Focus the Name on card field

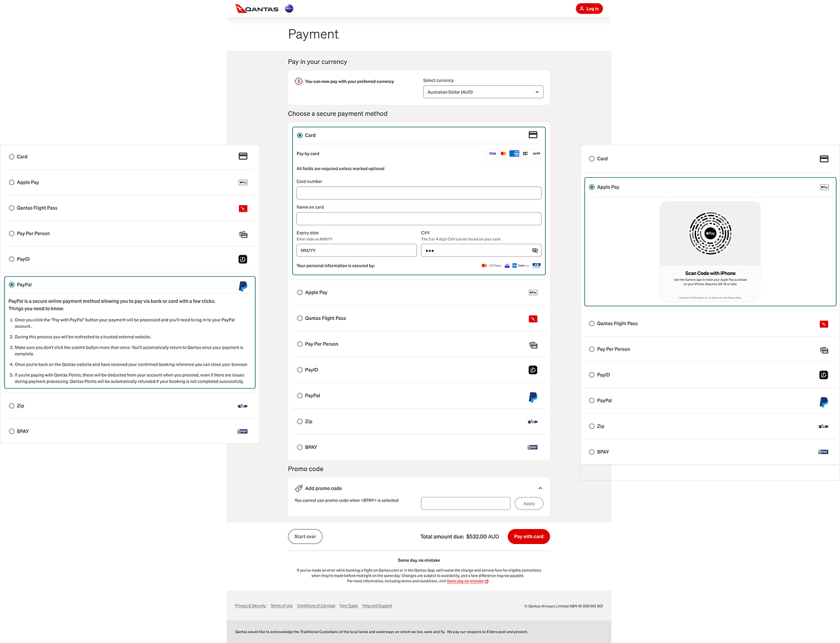[x=419, y=218]
